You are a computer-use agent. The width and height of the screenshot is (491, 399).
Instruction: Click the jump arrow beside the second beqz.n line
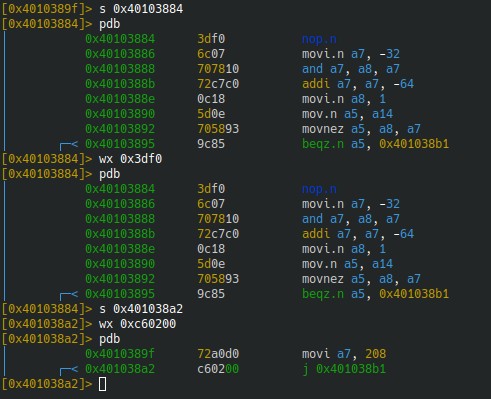pyautogui.click(x=69, y=294)
